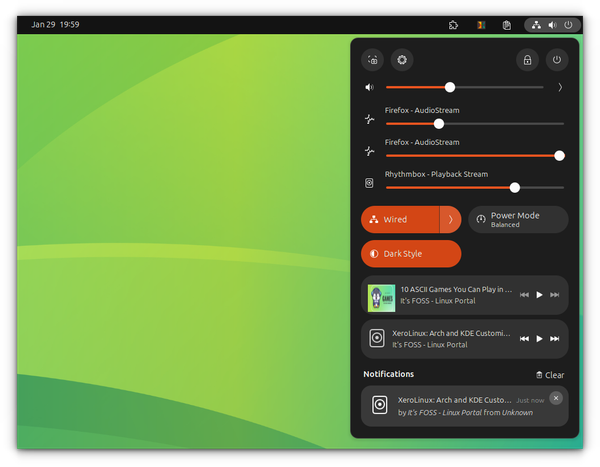
Task: Open the clipboard indicator in top bar
Action: pos(507,25)
